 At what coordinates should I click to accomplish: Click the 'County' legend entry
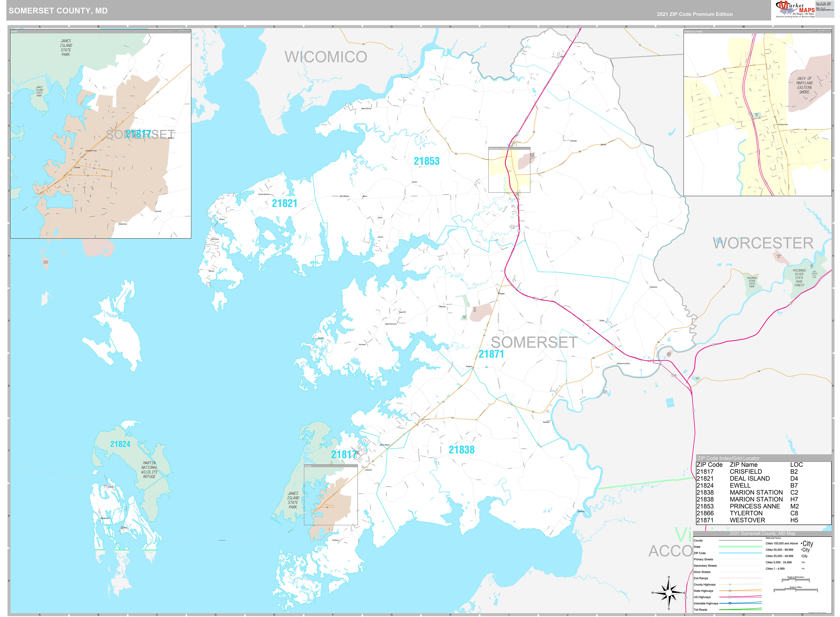[x=698, y=540]
